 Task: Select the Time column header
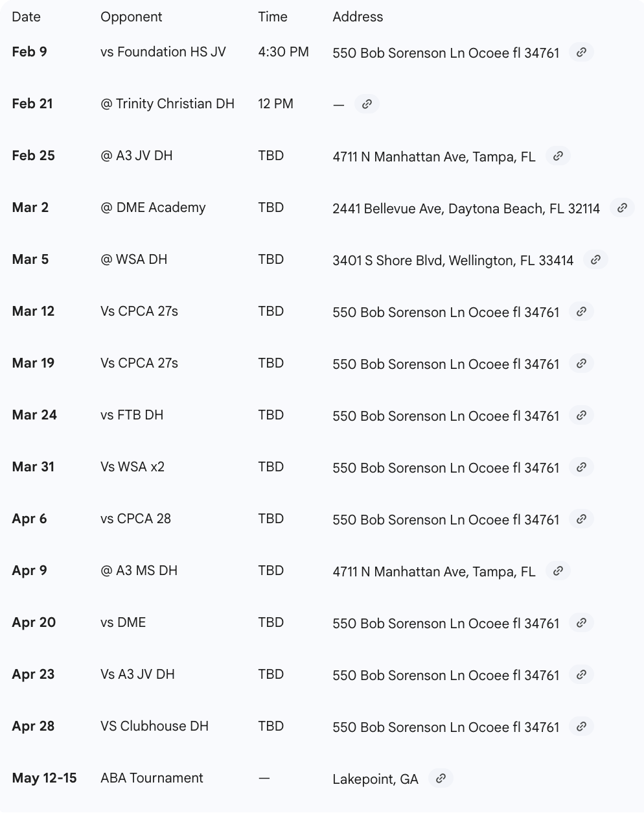273,17
